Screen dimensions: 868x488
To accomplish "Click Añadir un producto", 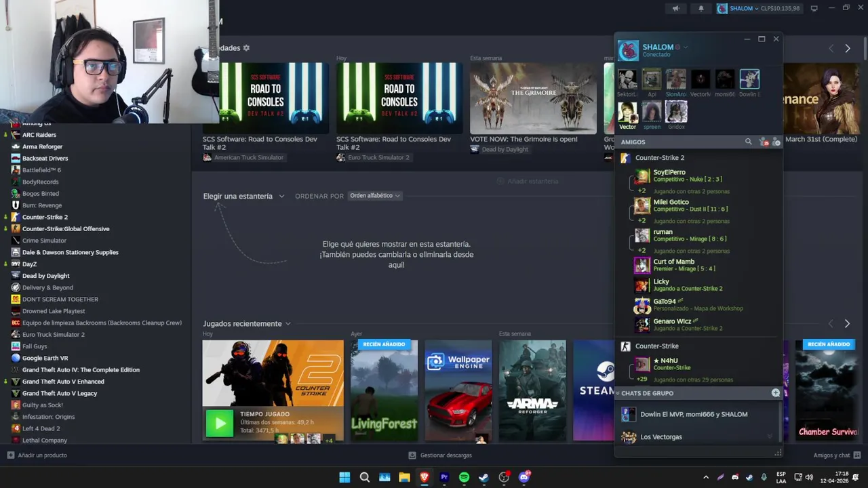I will click(x=37, y=455).
